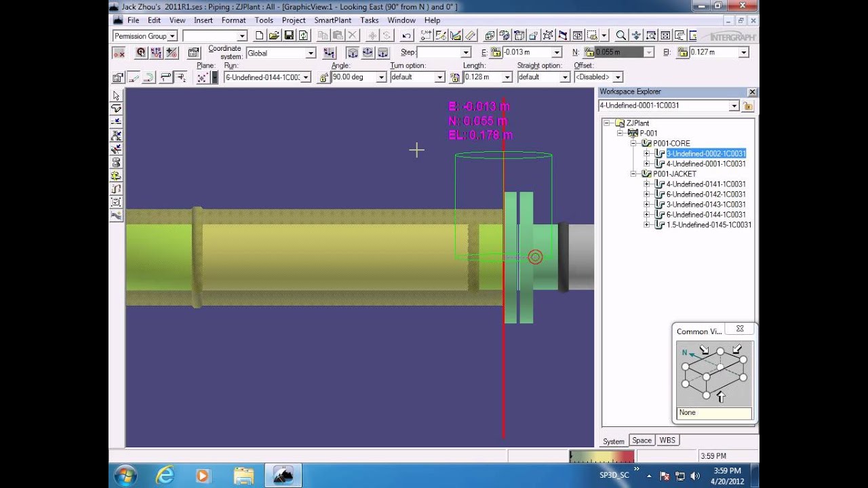Click the Zoom magnifier tool

[x=620, y=36]
